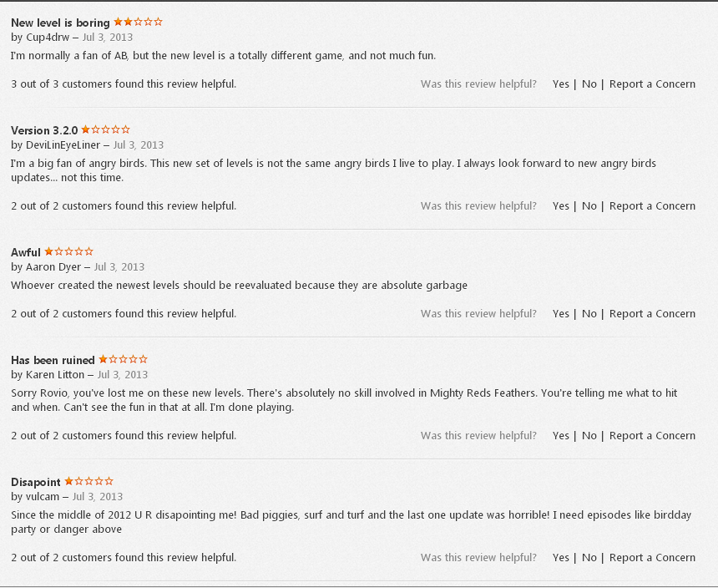Mark the 'Version 3.2.0' review as helpful with Yes
The width and height of the screenshot is (718, 588).
tap(560, 206)
